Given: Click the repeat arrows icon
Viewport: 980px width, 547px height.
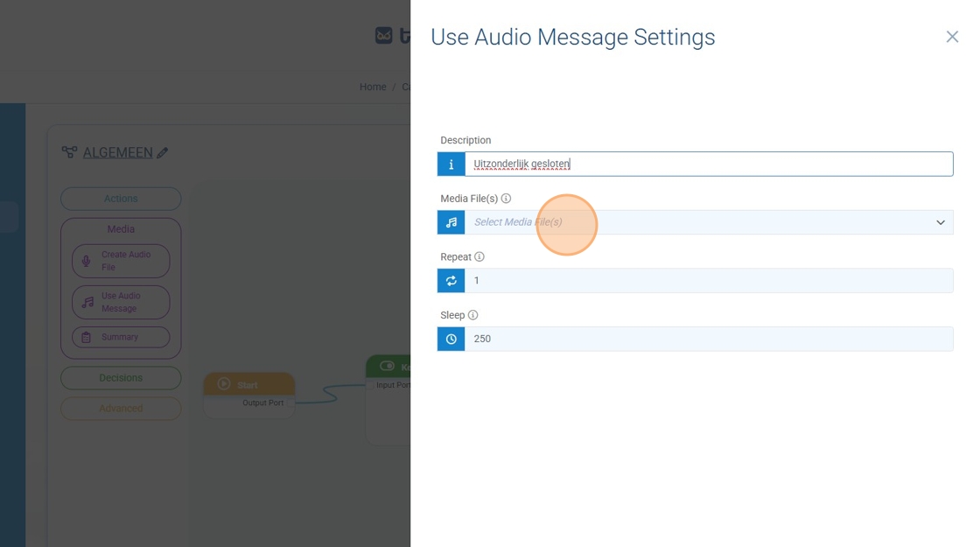Looking at the screenshot, I should (451, 281).
